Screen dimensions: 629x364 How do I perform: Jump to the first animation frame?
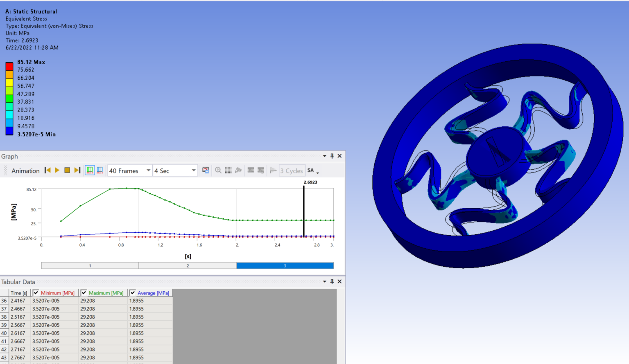pyautogui.click(x=48, y=170)
